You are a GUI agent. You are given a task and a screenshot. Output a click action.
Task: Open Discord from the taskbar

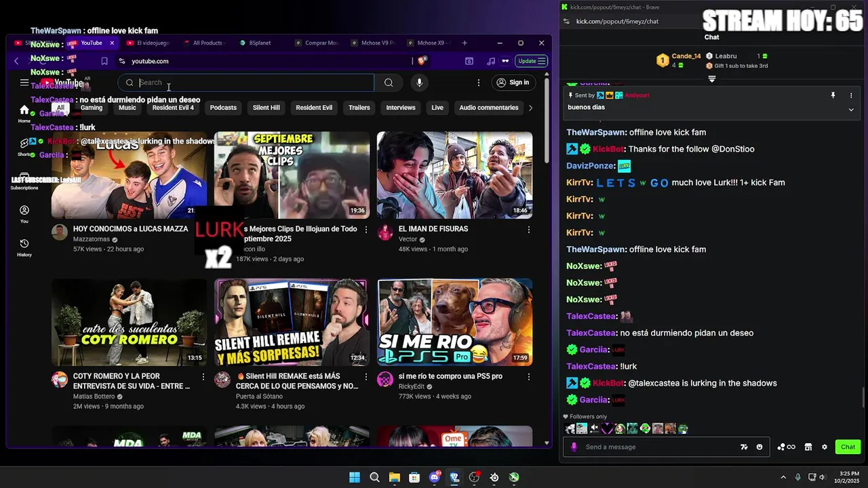pyautogui.click(x=435, y=477)
